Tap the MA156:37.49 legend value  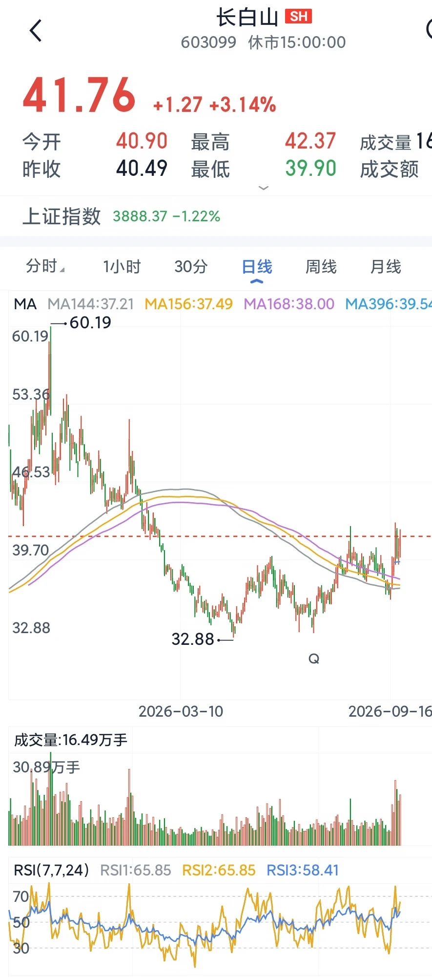click(189, 304)
